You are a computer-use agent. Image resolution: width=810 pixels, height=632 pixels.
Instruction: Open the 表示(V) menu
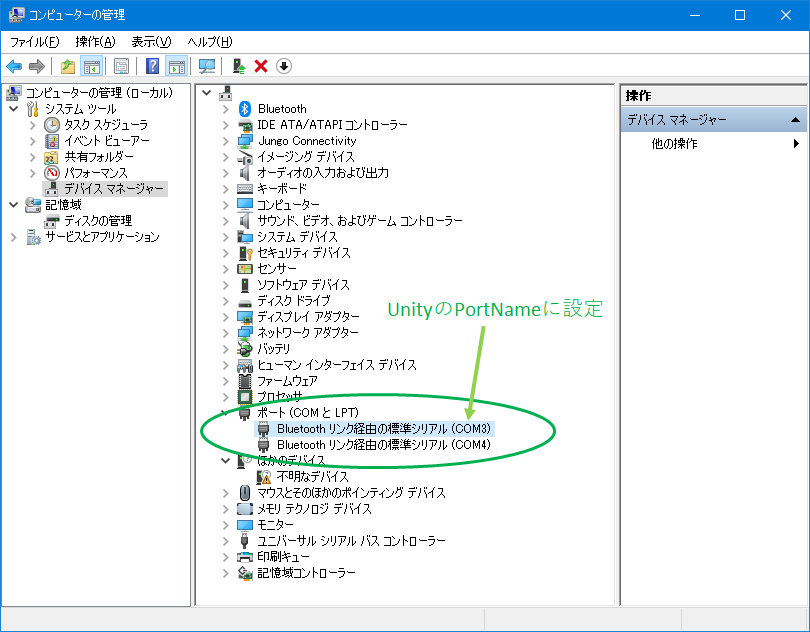click(151, 42)
